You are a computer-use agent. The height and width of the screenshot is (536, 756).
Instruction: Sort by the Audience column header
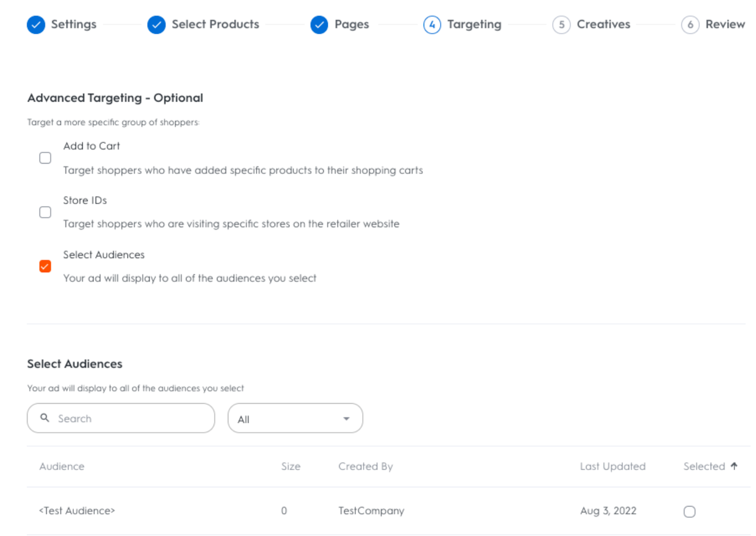62,466
